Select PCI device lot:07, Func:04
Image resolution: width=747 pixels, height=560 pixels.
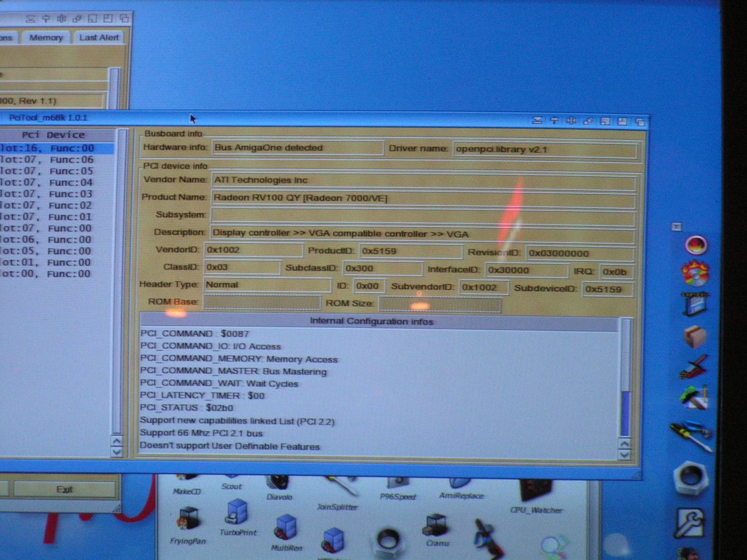57,182
